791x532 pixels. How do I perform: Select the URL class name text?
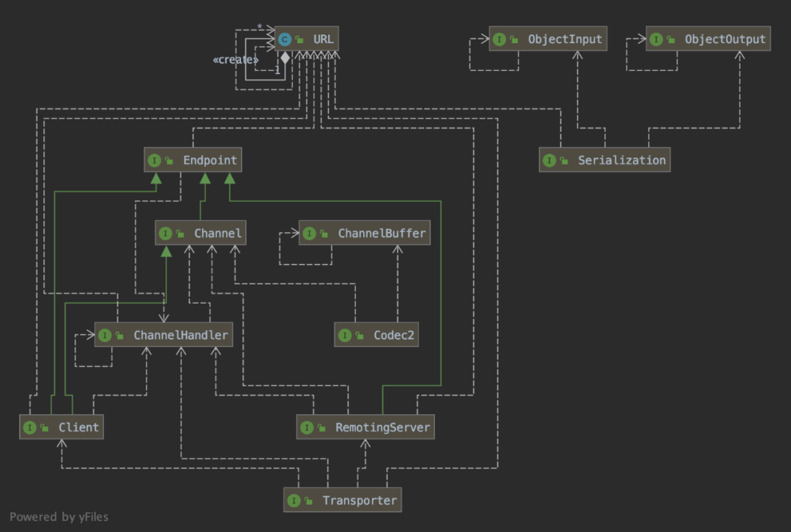click(324, 40)
